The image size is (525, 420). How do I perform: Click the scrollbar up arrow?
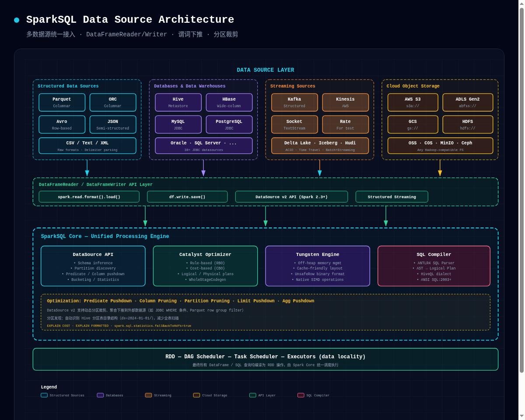coord(521,3)
